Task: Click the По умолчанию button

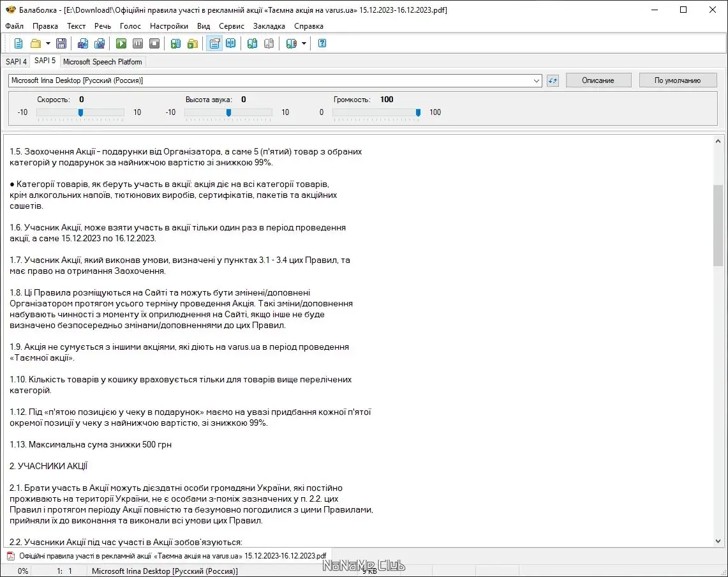Action: tap(678, 80)
